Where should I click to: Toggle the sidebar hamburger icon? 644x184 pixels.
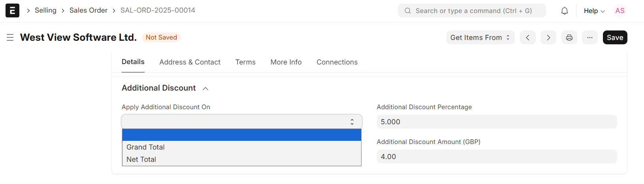[x=10, y=38]
